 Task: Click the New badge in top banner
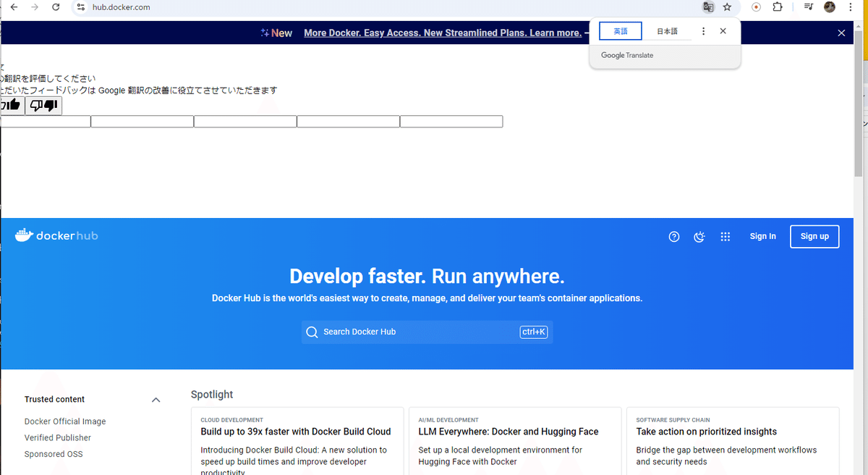276,33
